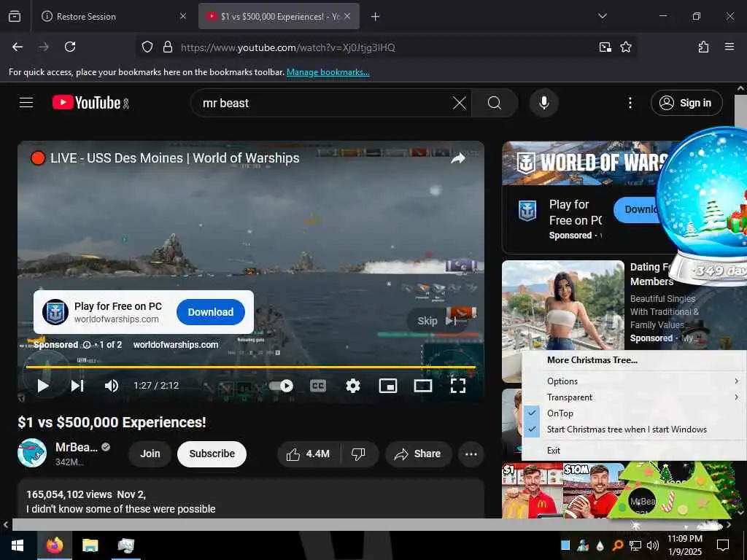747x560 pixels.
Task: Enable miniplayer mode
Action: [x=388, y=385]
